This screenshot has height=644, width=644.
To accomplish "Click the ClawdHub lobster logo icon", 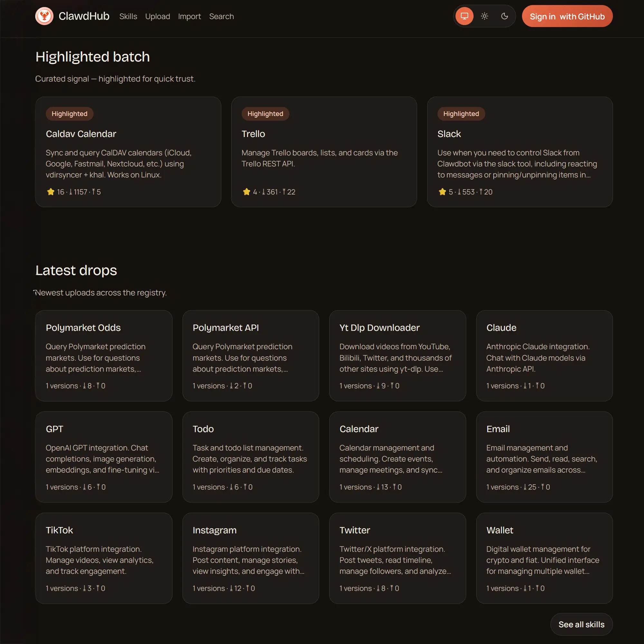I will tap(44, 16).
